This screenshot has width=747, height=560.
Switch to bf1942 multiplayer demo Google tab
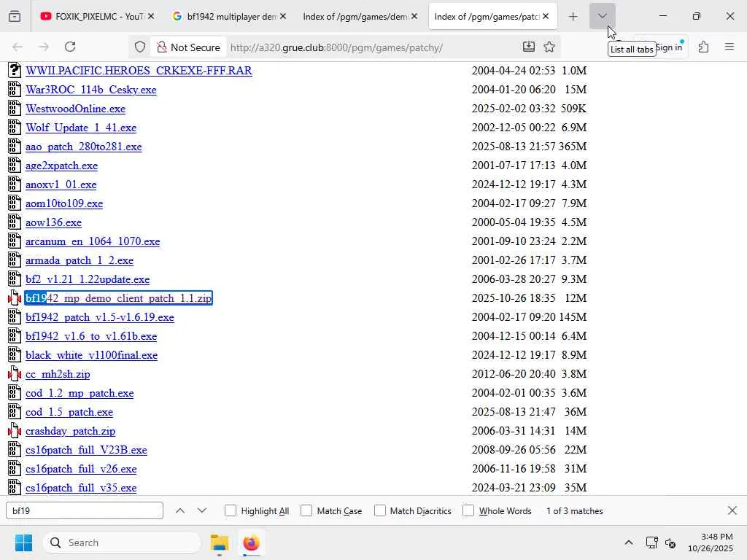(224, 17)
